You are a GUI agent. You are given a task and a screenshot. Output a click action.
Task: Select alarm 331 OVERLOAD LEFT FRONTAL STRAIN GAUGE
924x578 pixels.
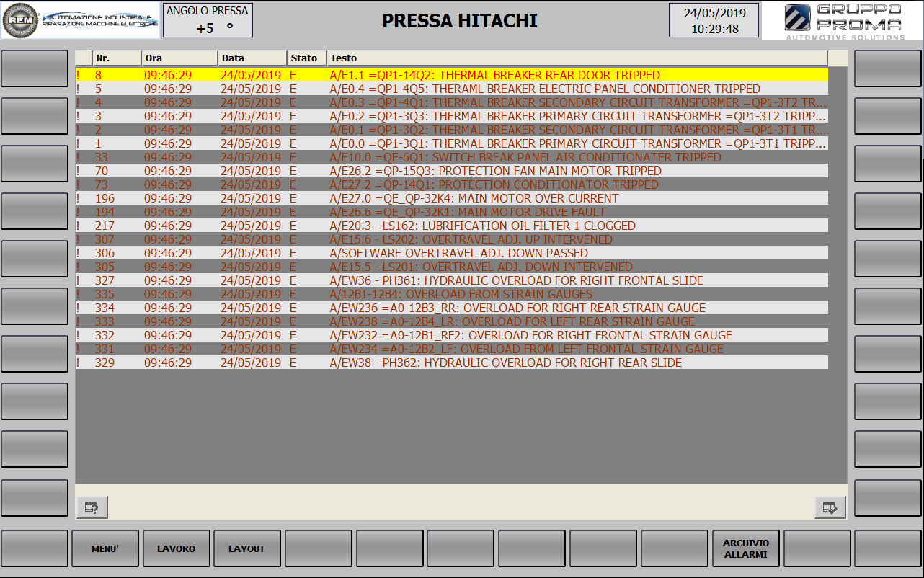point(451,349)
